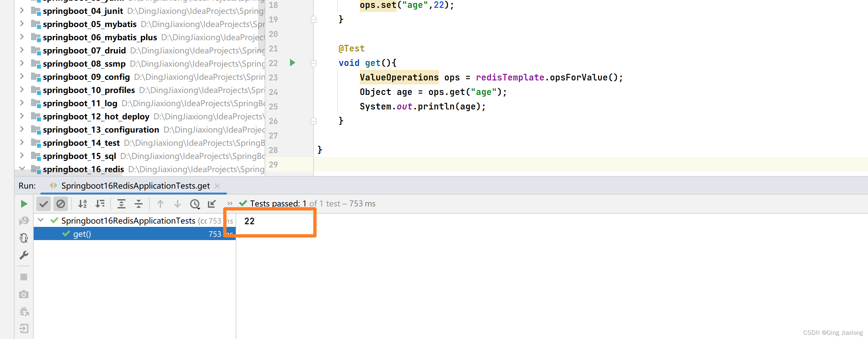
Task: Click ValueOperations type on line 23
Action: (x=399, y=77)
